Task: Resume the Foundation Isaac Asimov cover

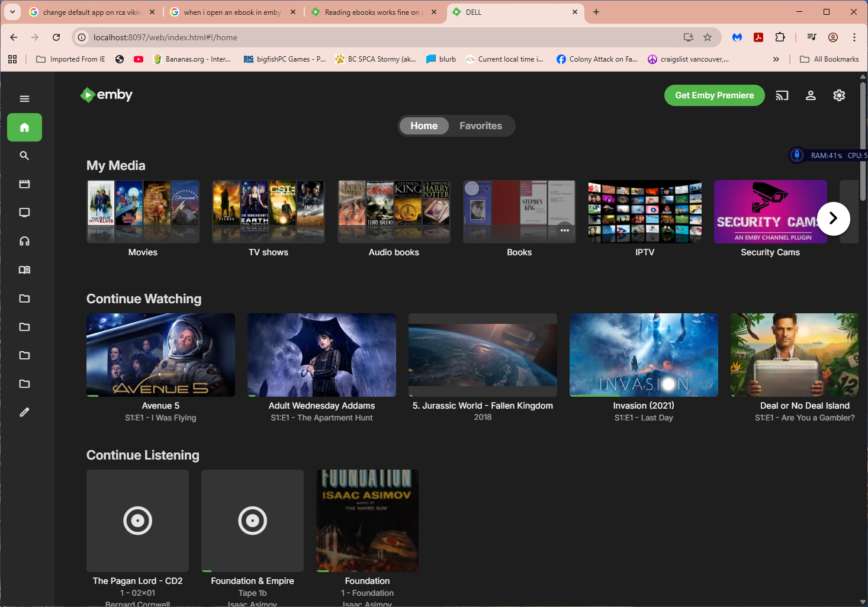Action: pyautogui.click(x=367, y=521)
